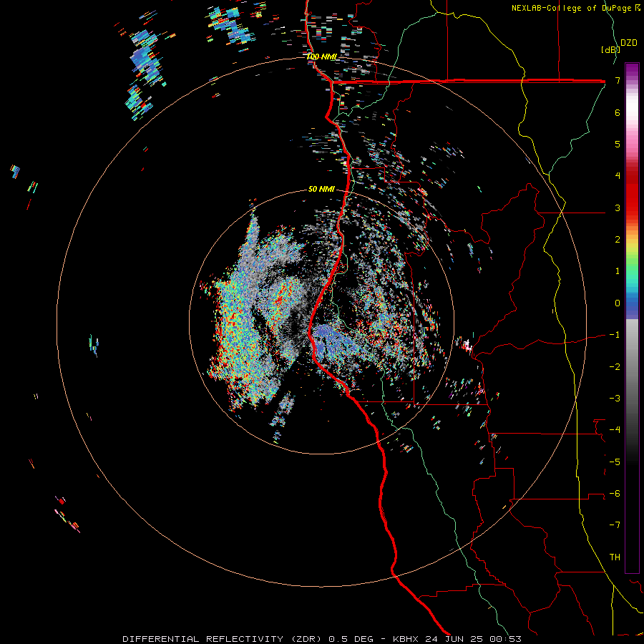Click the color scale value 3
Image resolution: width=644 pixels, height=644 pixels.
coord(618,208)
